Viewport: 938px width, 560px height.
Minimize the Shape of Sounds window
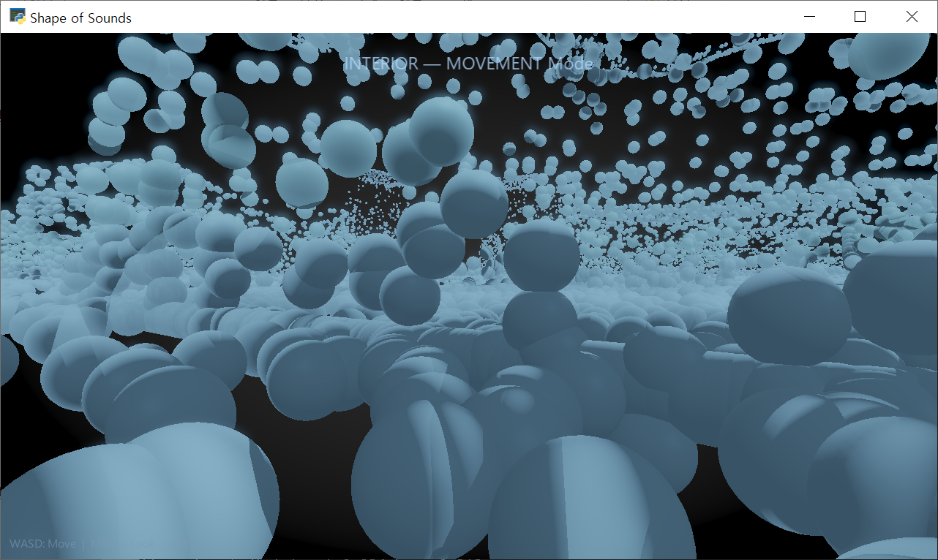click(809, 17)
